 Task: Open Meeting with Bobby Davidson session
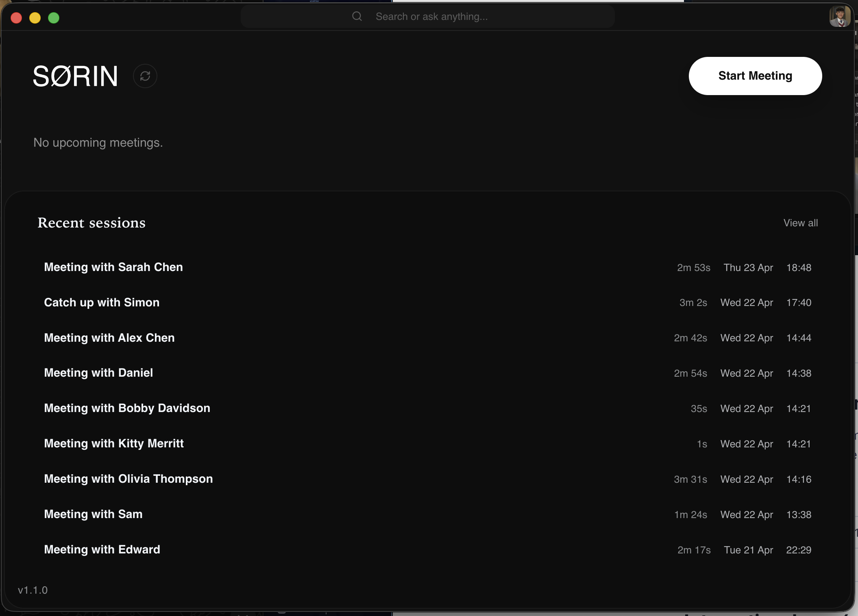click(x=127, y=408)
